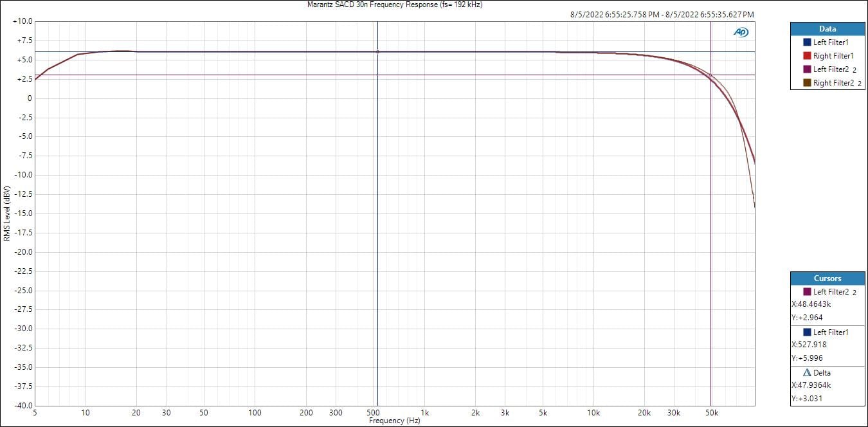Select the Right Filter1 legend label
The width and height of the screenshot is (868, 427).
point(833,56)
